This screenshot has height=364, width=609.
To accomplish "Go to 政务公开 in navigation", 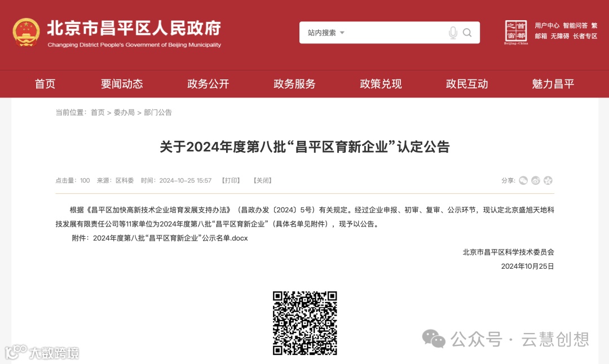I will point(208,84).
